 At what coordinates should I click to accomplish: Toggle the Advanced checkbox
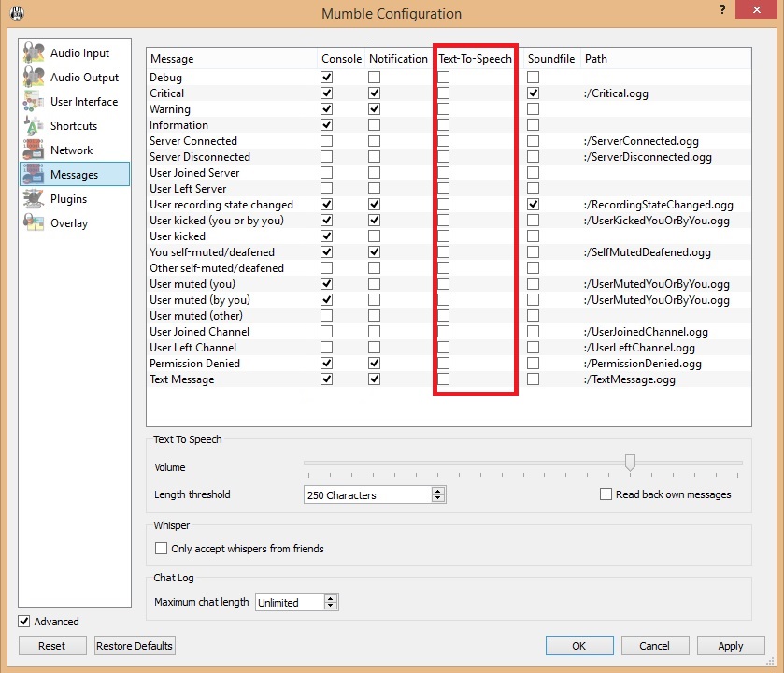point(24,621)
